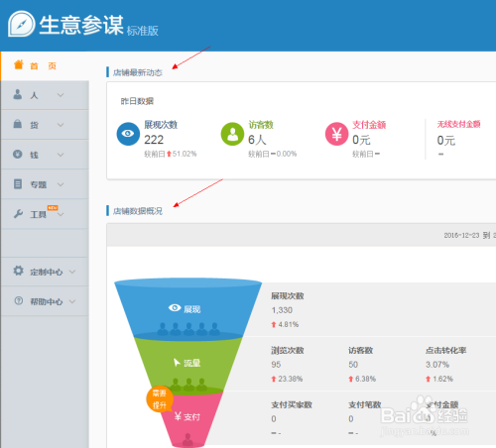The image size is (496, 448).
Task: Click the 1.62% increase value
Action: 442,379
